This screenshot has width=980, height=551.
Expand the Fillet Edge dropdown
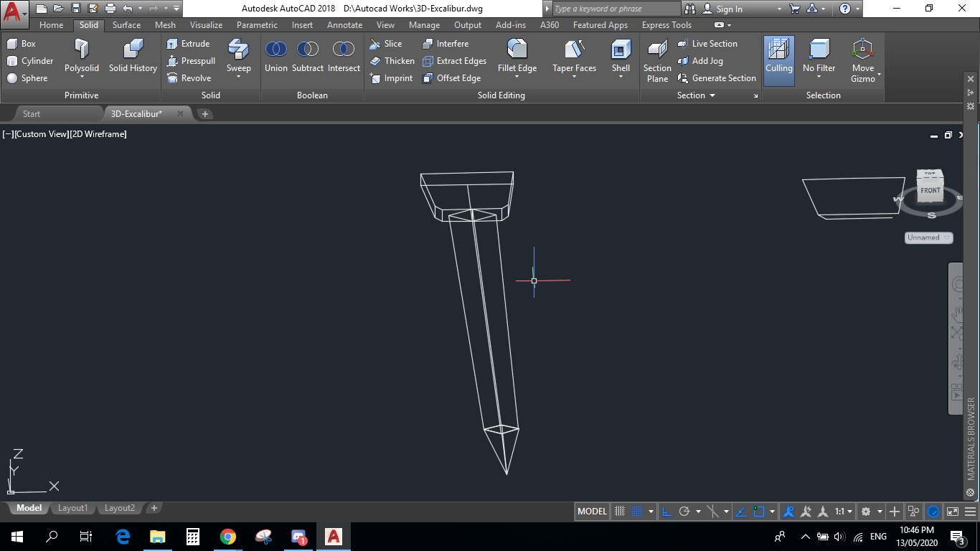click(x=517, y=77)
